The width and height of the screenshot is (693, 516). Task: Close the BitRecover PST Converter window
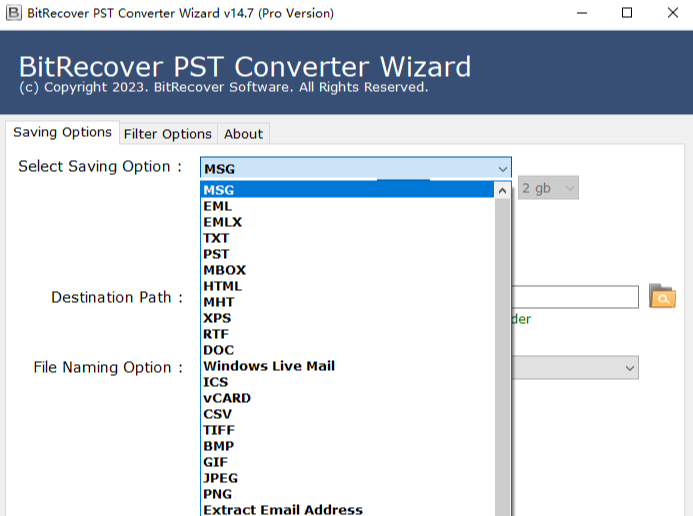[x=673, y=13]
